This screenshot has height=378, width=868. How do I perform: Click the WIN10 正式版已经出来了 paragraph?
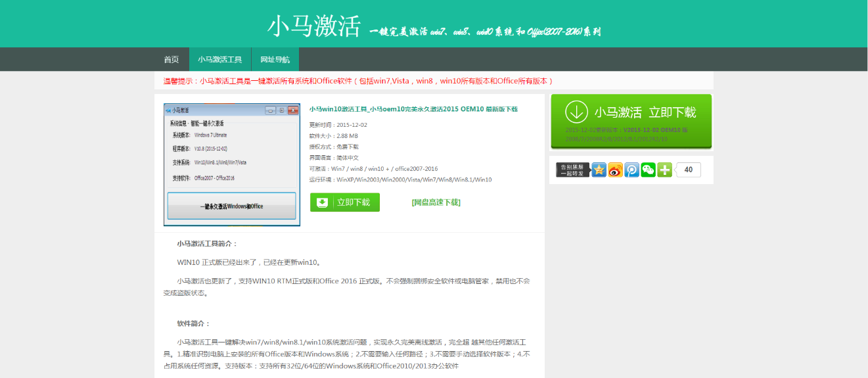[x=249, y=262]
